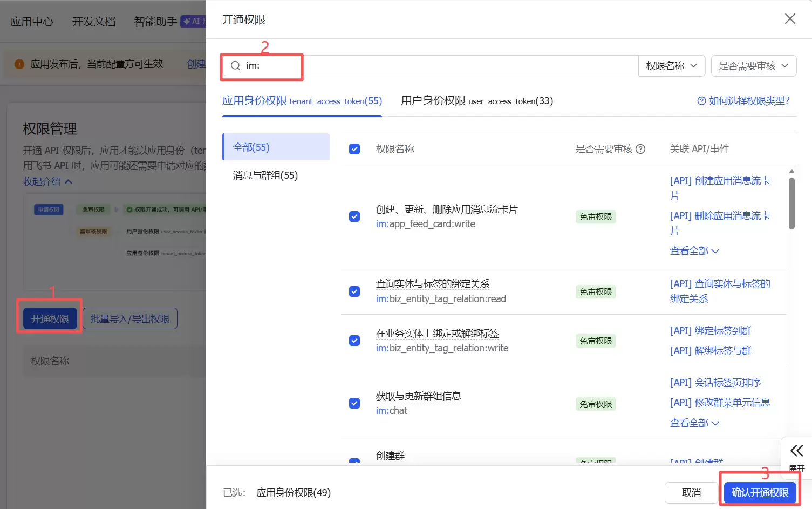Select the 消息与群组(55) category
The height and width of the screenshot is (509, 812).
[x=264, y=175]
